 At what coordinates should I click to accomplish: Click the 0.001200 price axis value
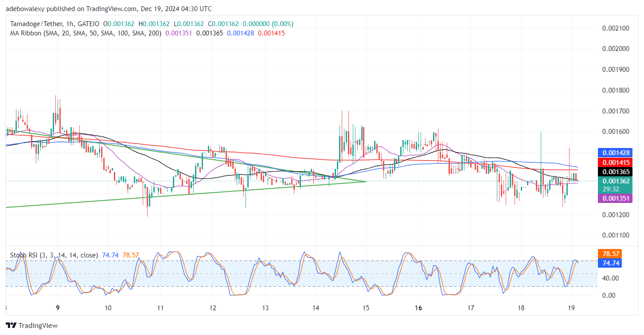616,215
